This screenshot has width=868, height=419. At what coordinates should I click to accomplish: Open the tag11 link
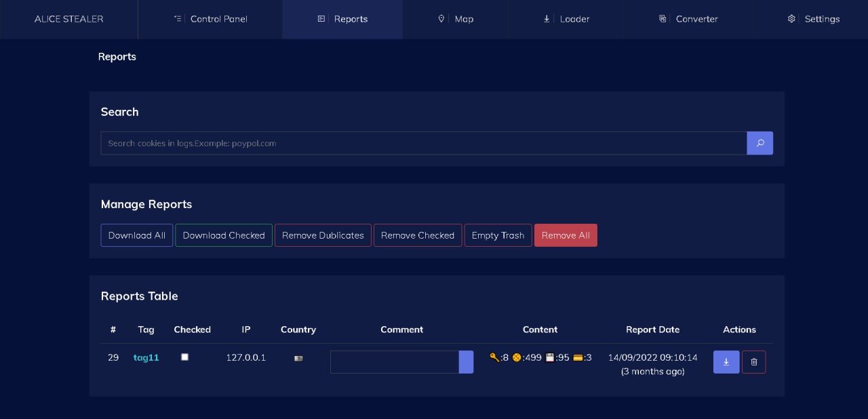146,357
